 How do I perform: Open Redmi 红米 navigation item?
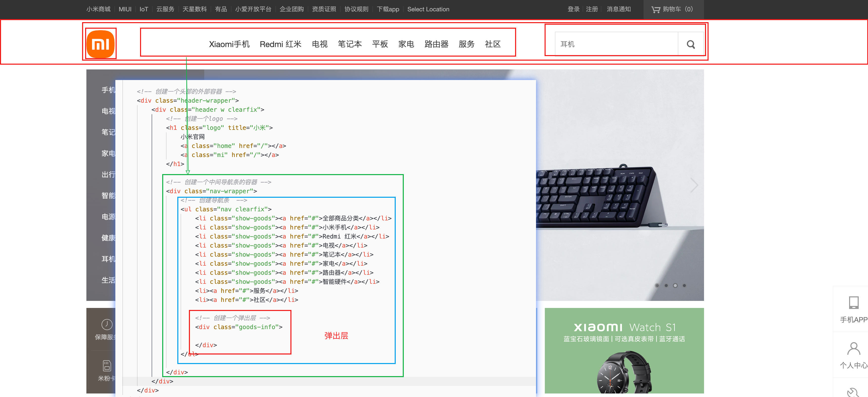pyautogui.click(x=280, y=44)
